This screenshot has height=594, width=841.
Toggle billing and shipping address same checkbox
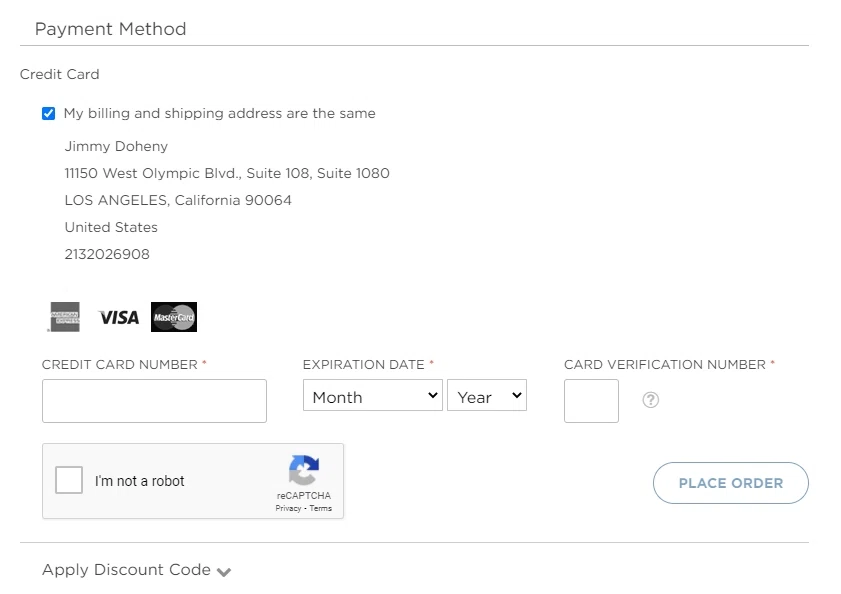pyautogui.click(x=48, y=114)
